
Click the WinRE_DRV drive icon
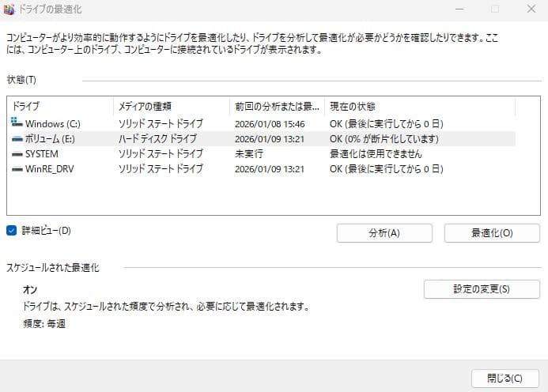click(x=17, y=169)
